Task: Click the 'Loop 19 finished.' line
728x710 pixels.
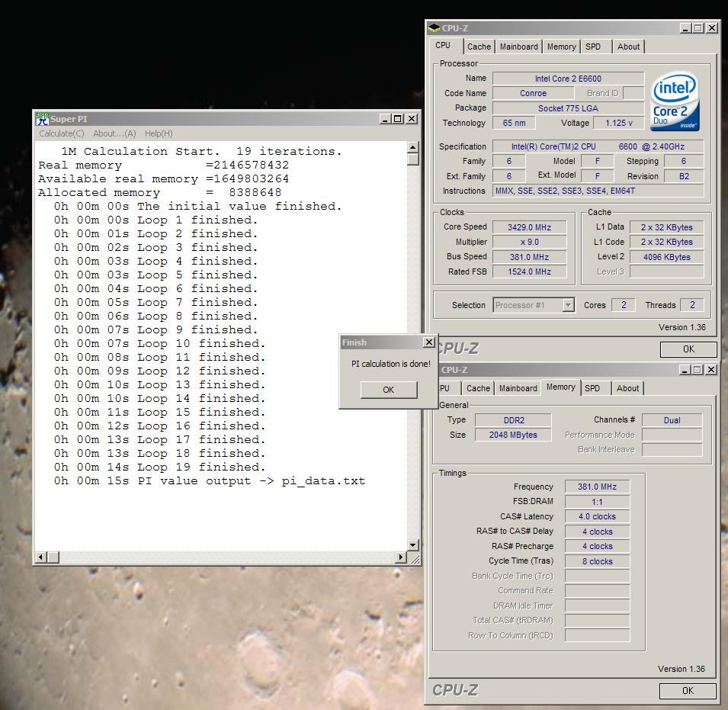Action: pos(201,467)
